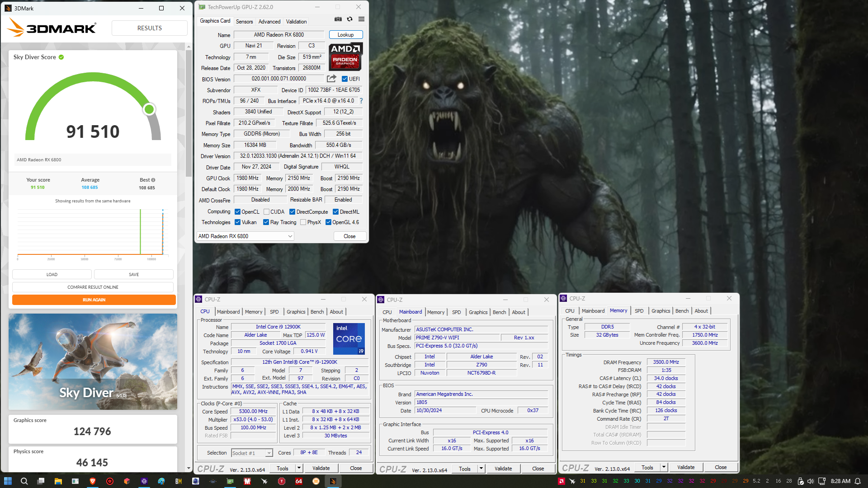Switch to the Validation tab in GPU-Z
The height and width of the screenshot is (488, 868).
(x=297, y=22)
